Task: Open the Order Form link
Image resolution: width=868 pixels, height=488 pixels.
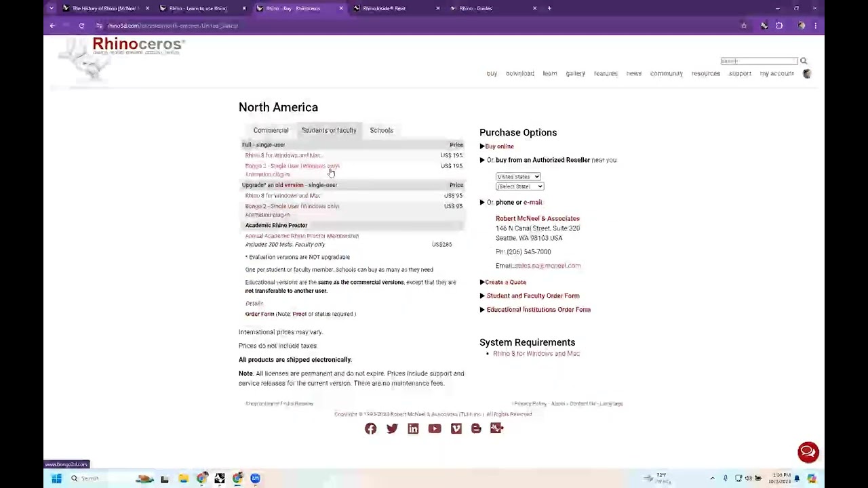Action: click(x=260, y=314)
